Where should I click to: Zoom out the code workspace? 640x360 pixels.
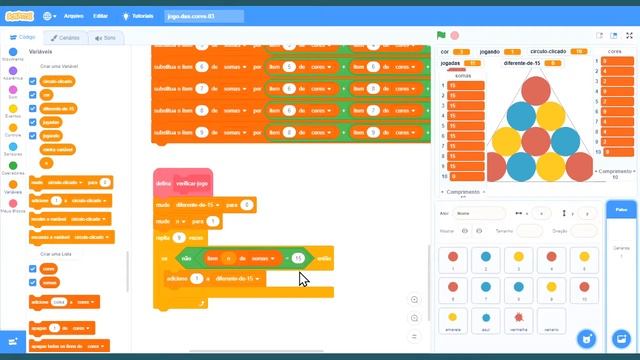(414, 318)
